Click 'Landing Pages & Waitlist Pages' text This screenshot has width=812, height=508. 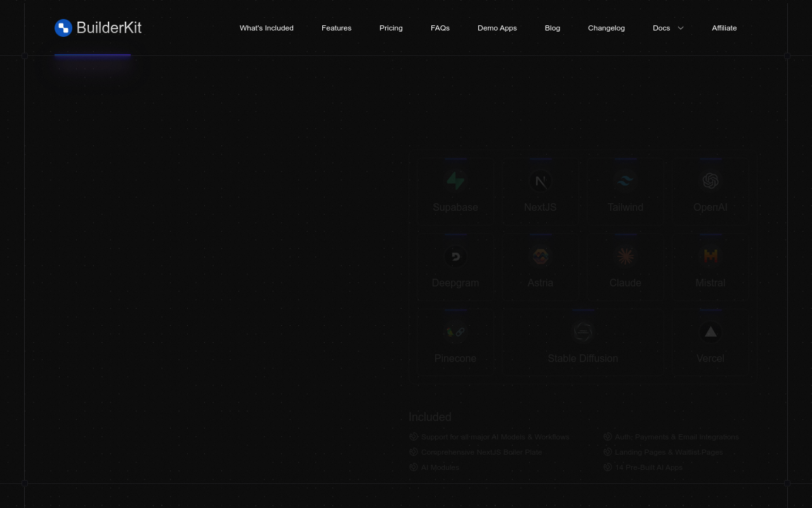point(669,452)
